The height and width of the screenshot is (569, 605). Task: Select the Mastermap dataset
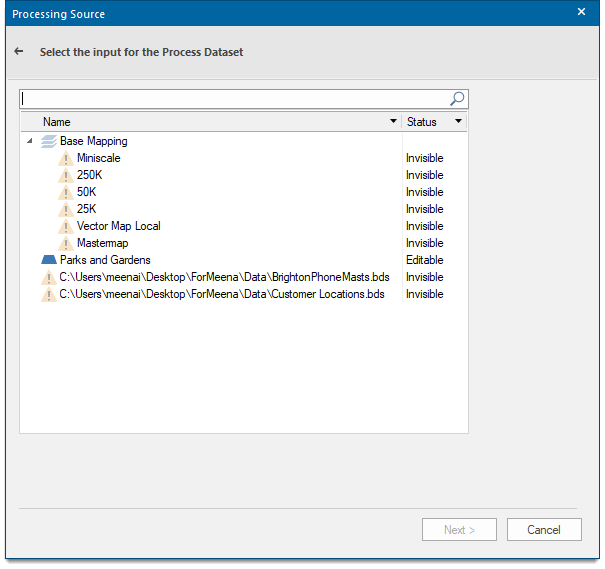(102, 243)
